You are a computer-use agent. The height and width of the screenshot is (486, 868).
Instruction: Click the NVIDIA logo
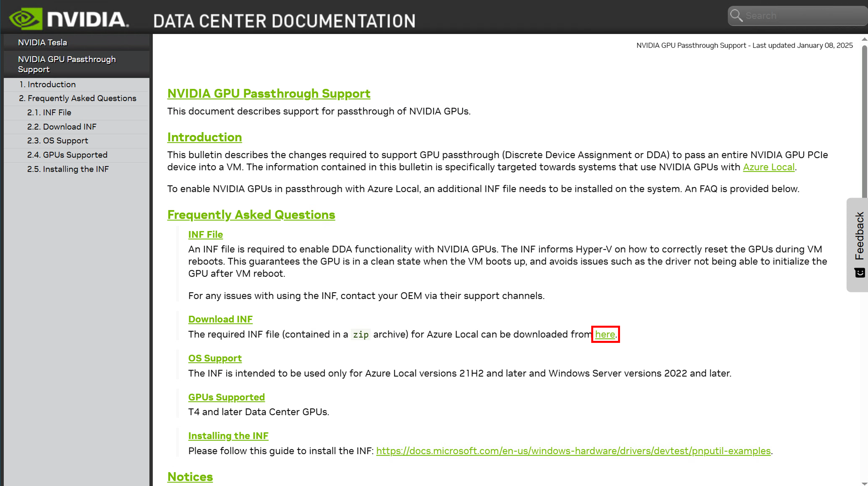click(69, 19)
